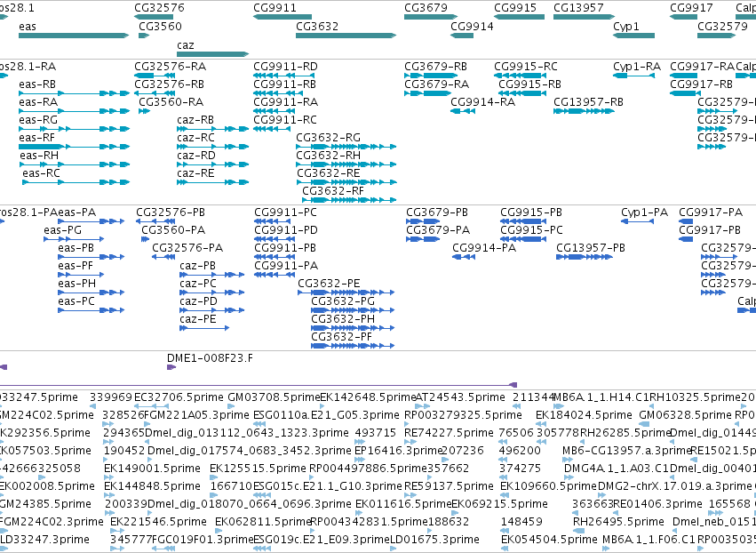756x553 pixels.
Task: Select protein label eas-PF
Action: coord(76,266)
